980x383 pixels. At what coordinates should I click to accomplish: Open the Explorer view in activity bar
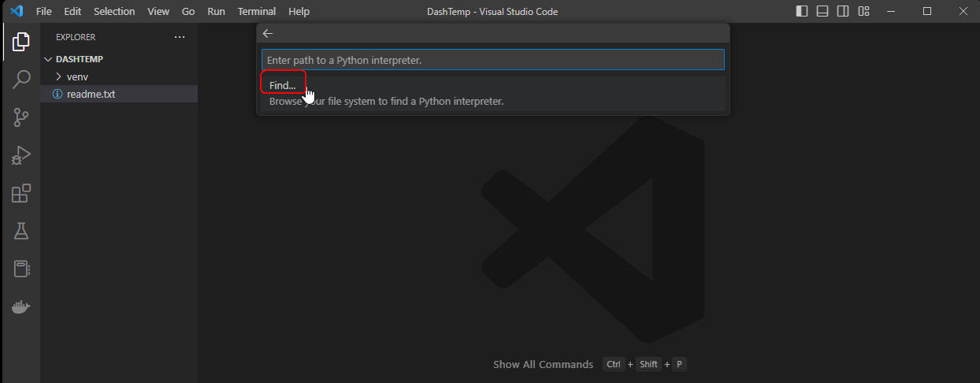[x=20, y=41]
